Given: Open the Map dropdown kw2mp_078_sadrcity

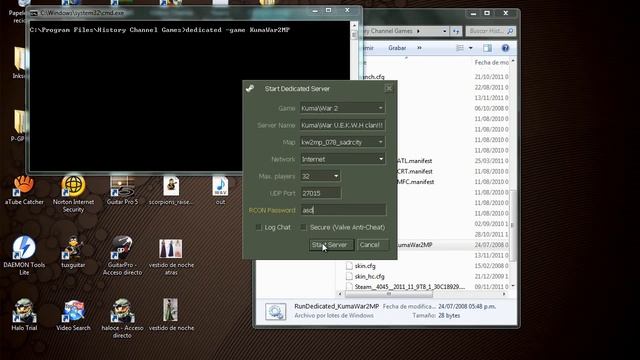Looking at the screenshot, I should click(380, 142).
